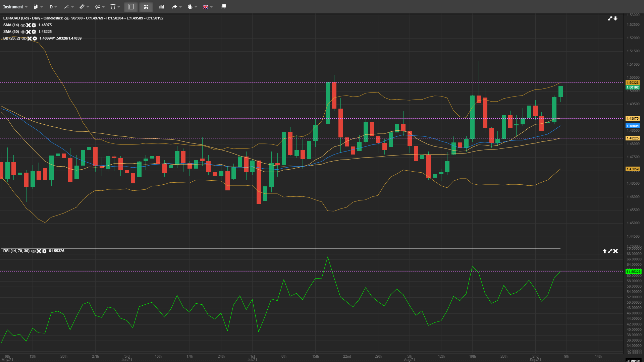
Task: Select the trend line drawing tool
Action: pyautogui.click(x=66, y=7)
